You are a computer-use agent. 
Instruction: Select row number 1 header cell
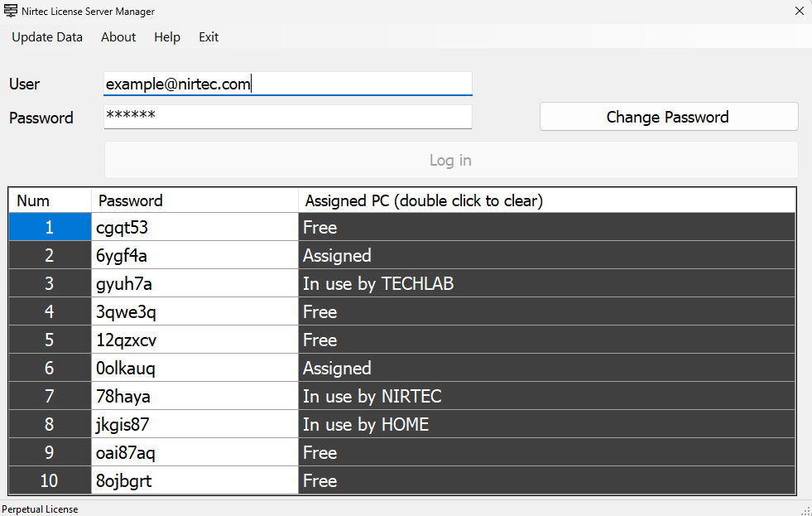(x=50, y=228)
